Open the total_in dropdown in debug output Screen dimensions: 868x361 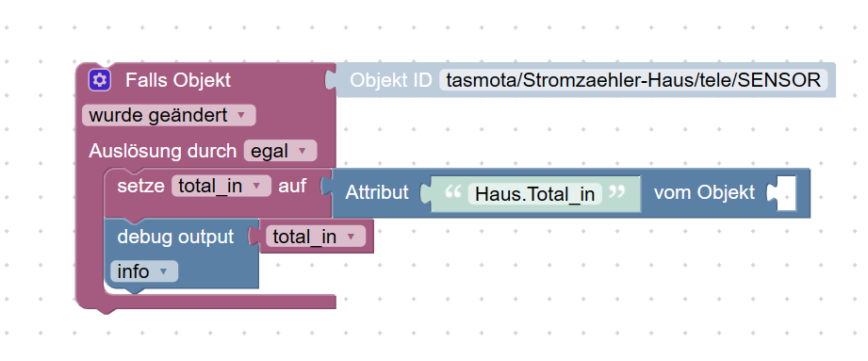316,237
